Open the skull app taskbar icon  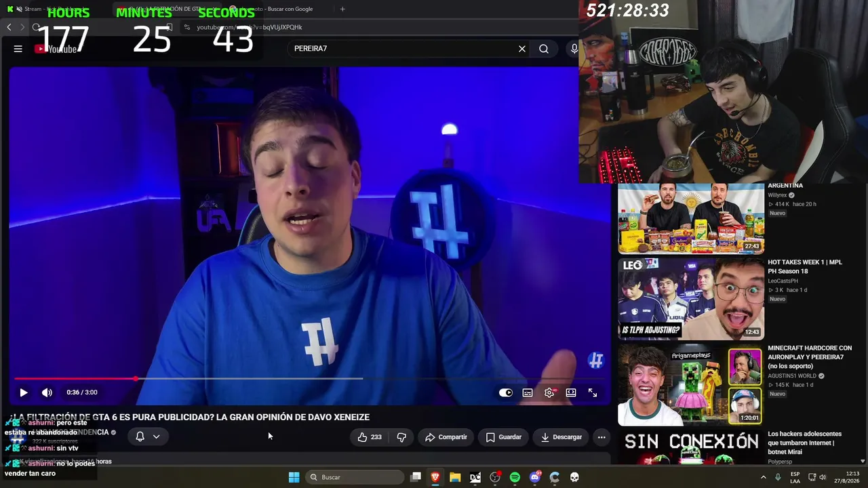574,477
